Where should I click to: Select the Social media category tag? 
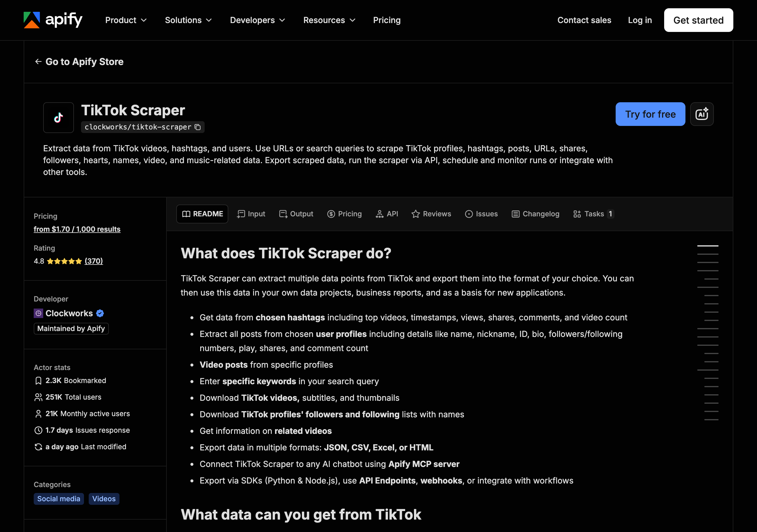(x=59, y=499)
